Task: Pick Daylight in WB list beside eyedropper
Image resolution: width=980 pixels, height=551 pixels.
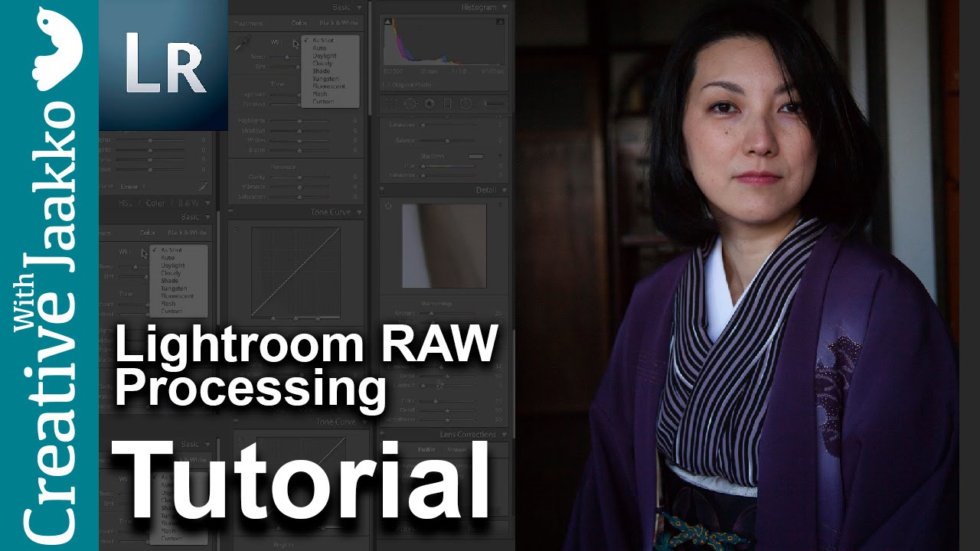Action: point(325,56)
